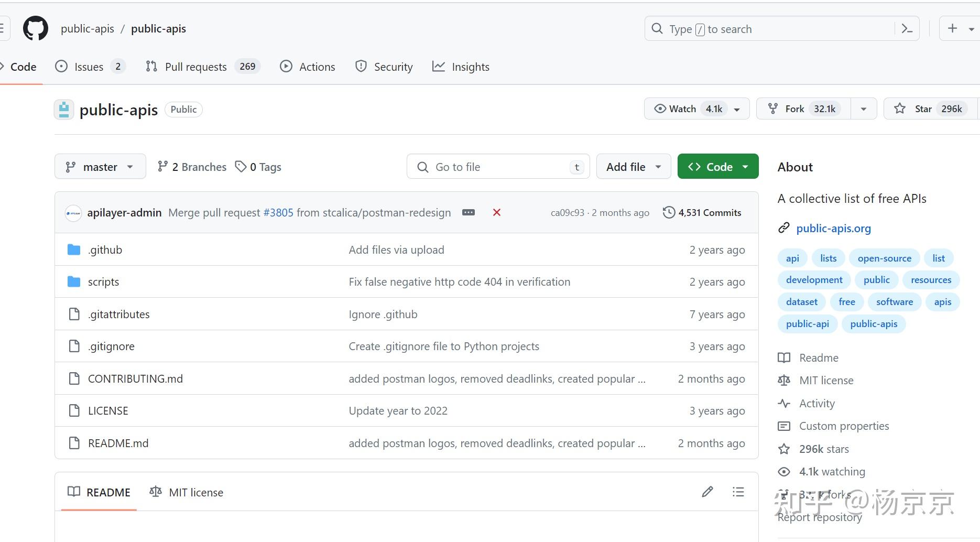Open the Add file dropdown
The image size is (980, 542).
634,167
